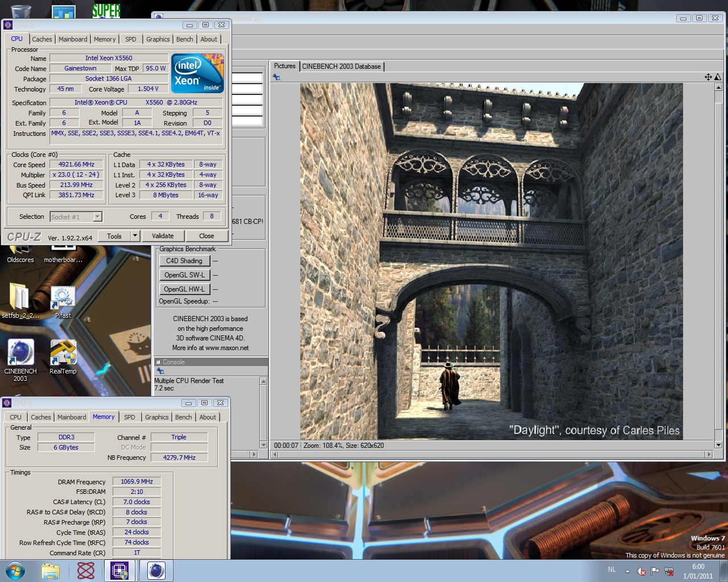Open the RealTemp desktop shortcut
The image size is (728, 582).
click(63, 357)
